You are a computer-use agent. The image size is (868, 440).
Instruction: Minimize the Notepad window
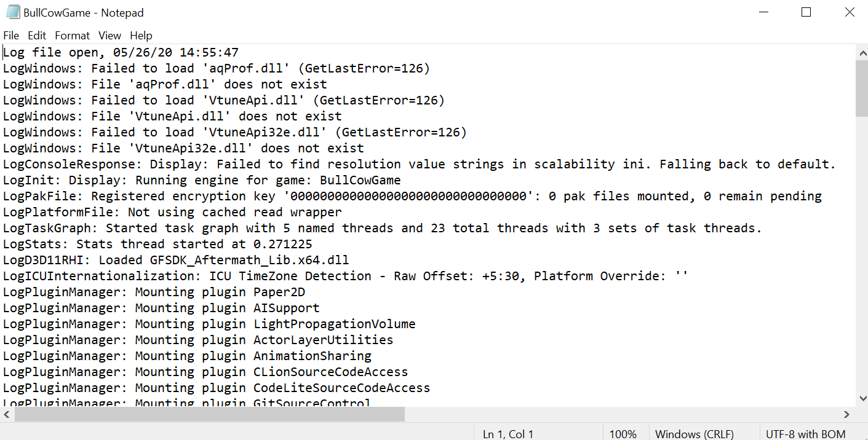coord(763,12)
